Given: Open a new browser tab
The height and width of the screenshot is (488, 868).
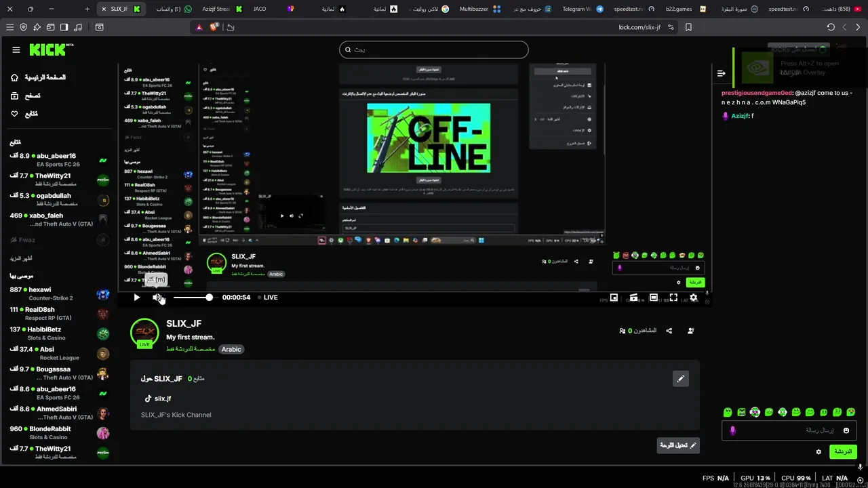Looking at the screenshot, I should pos(87,9).
